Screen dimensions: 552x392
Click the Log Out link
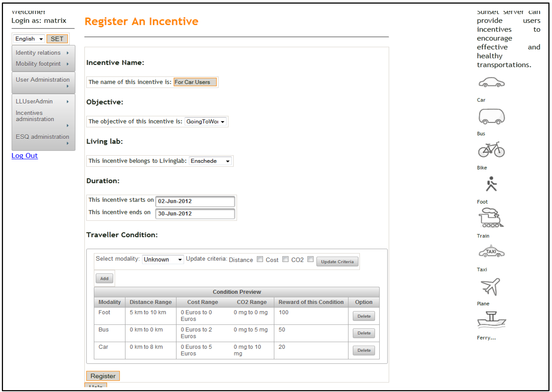pos(25,156)
